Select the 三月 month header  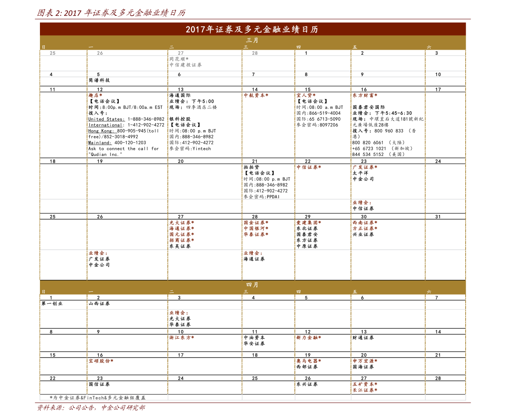click(x=252, y=40)
